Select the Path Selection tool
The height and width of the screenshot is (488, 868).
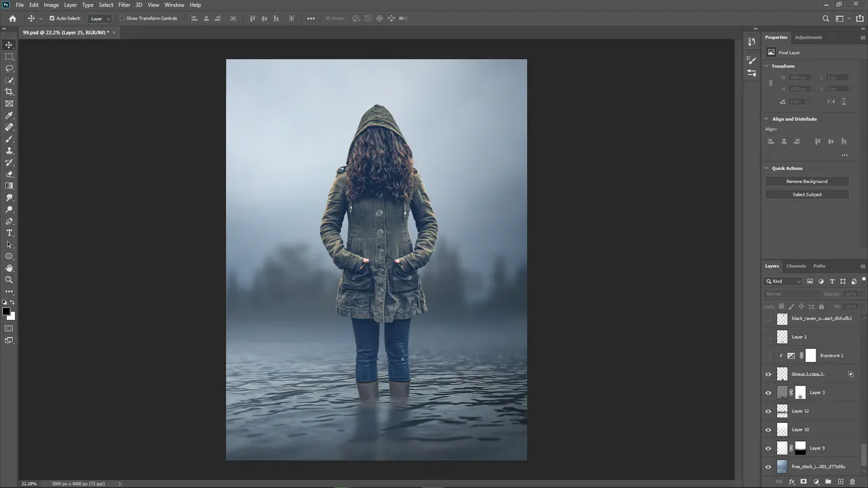pos(9,245)
